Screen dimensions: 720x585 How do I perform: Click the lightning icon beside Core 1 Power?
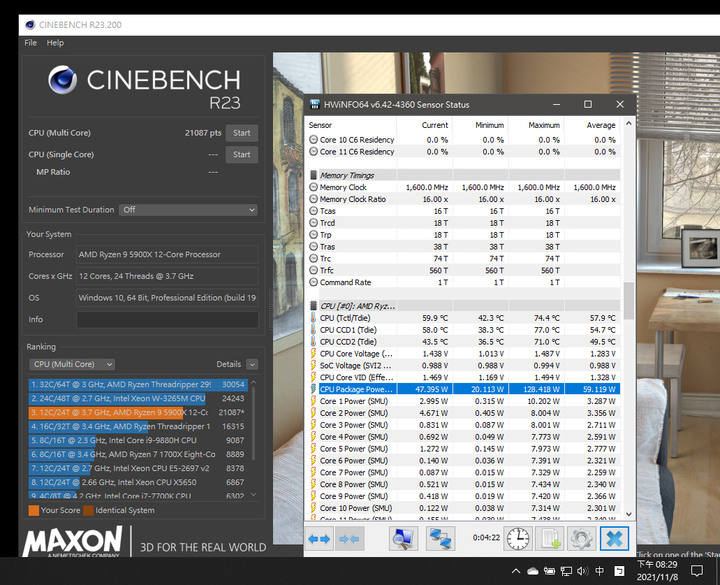click(x=313, y=401)
